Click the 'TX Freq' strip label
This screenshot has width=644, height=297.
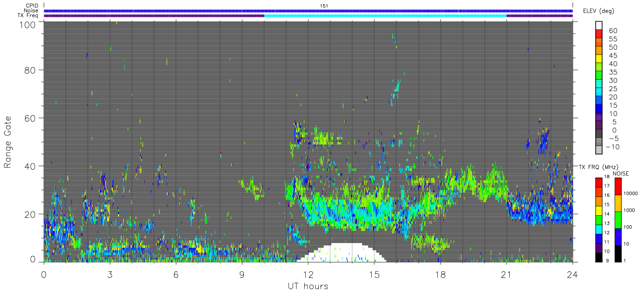click(28, 16)
